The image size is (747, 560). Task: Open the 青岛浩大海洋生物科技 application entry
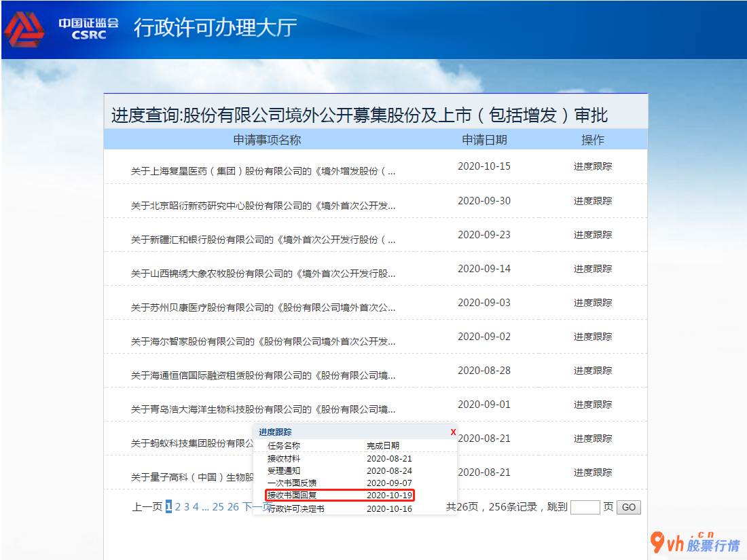263,409
